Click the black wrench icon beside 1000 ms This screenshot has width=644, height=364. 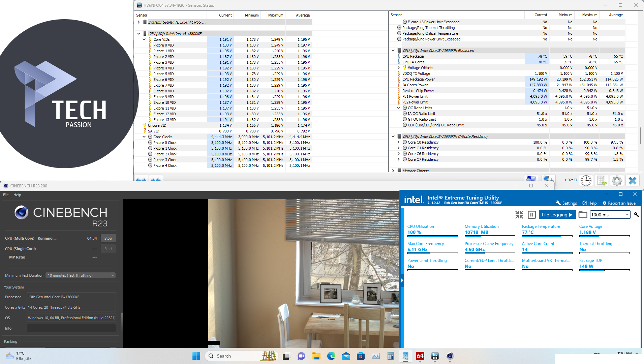(636, 215)
